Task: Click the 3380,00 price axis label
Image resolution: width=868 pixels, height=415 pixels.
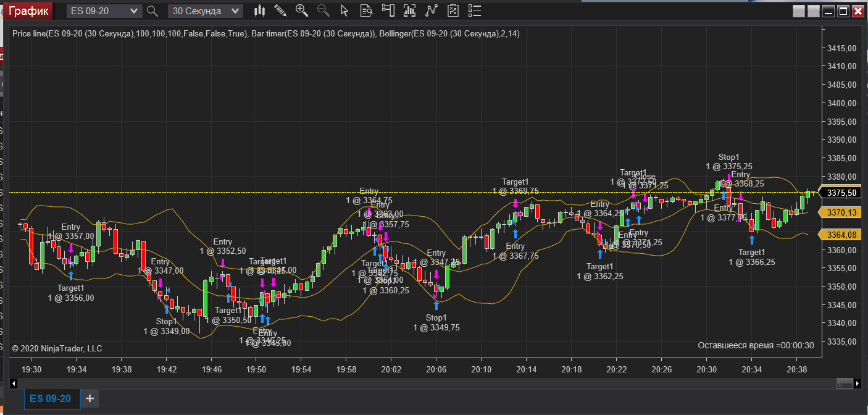Action: 841,176
